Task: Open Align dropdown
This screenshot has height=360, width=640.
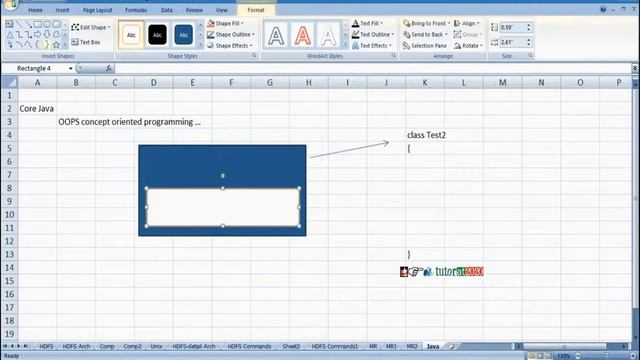Action: click(467, 23)
